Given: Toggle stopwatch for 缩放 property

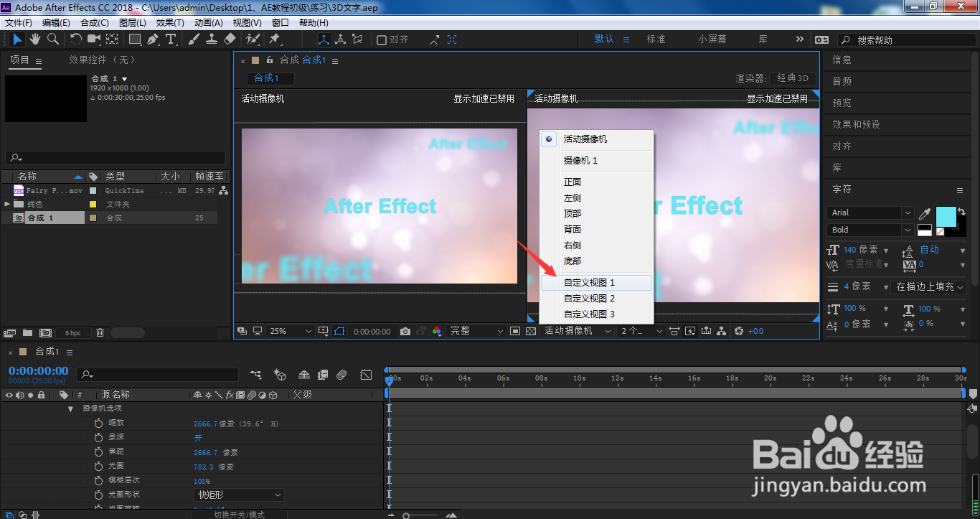Looking at the screenshot, I should click(x=98, y=424).
